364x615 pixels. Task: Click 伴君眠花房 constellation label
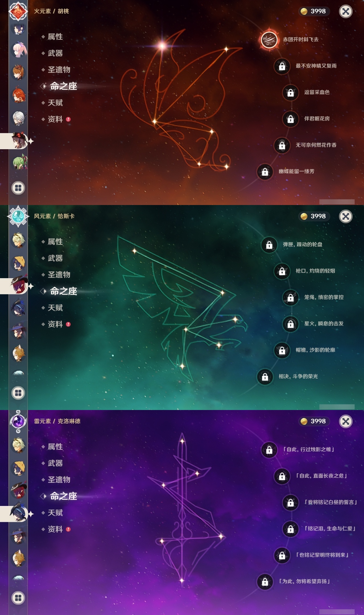[317, 119]
